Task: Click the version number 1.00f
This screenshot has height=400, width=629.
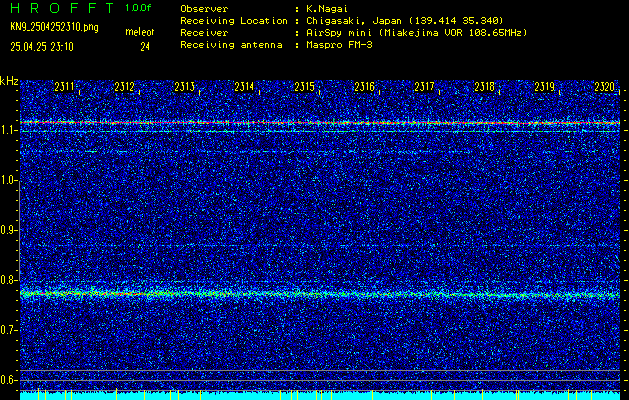Action: [x=138, y=8]
